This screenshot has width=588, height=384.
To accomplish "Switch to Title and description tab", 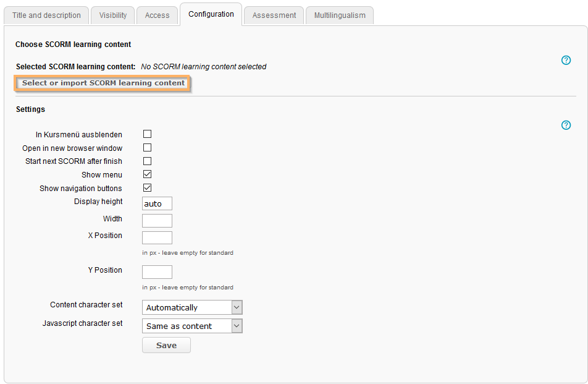I will pyautogui.click(x=46, y=15).
